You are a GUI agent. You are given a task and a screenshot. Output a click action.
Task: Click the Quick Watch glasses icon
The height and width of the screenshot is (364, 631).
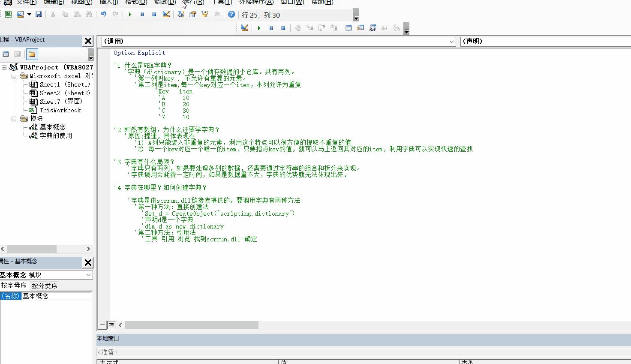click(385, 28)
